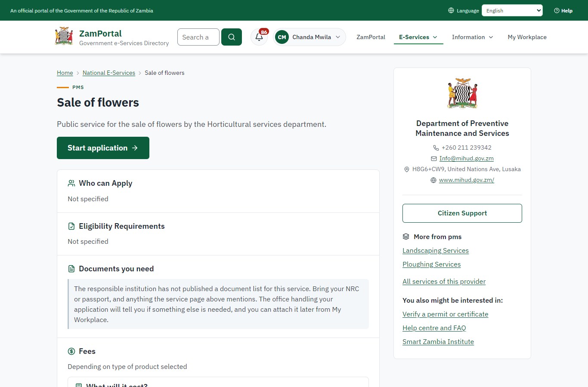Click the location pin icon by the address
The height and width of the screenshot is (387, 588).
407,169
